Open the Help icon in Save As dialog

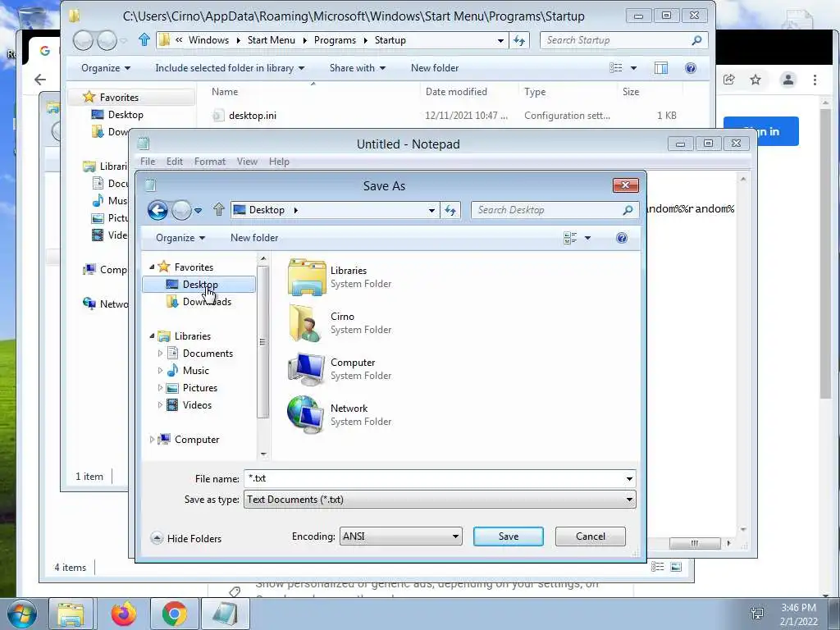pos(622,238)
